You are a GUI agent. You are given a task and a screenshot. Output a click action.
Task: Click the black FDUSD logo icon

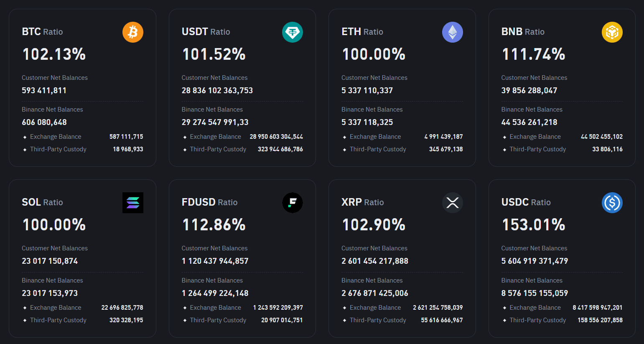point(293,203)
